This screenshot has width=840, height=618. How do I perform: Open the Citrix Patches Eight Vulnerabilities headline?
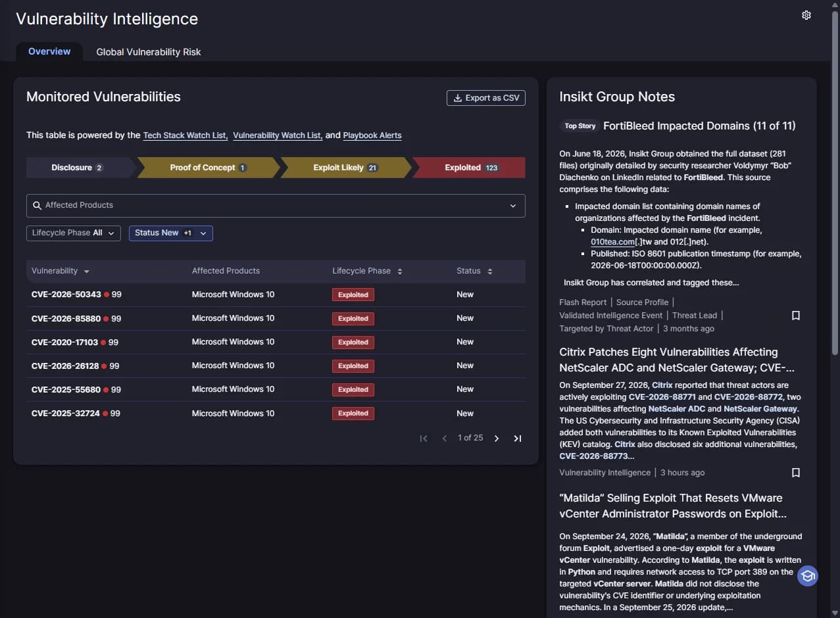pos(677,360)
